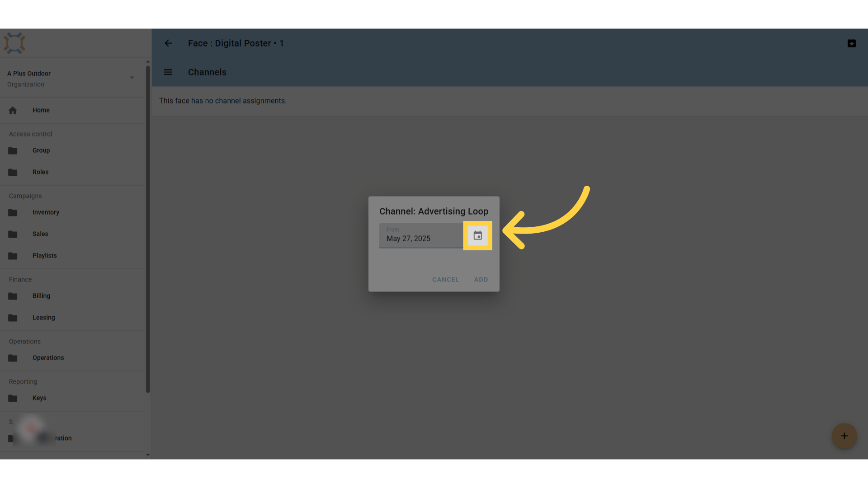This screenshot has height=488, width=868.
Task: Go back with the arrow icon
Action: click(168, 43)
